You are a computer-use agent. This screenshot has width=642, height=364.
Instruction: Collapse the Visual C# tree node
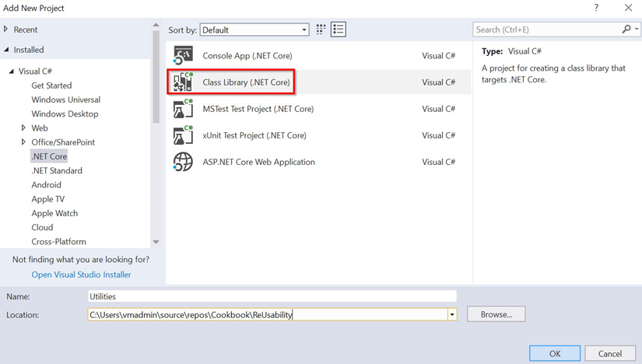coord(12,72)
